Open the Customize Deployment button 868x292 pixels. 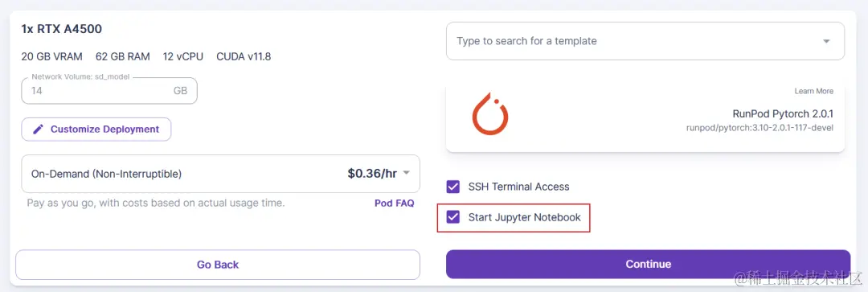[x=96, y=129]
